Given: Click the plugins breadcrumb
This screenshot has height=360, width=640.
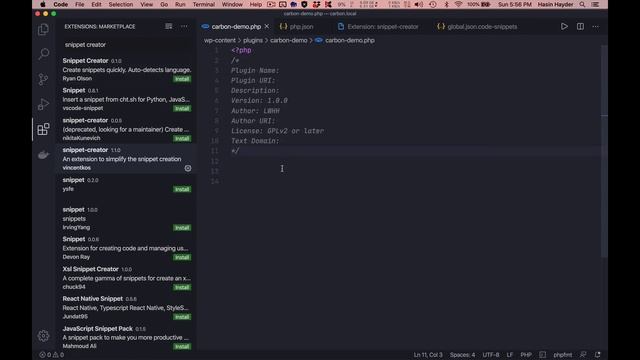Looking at the screenshot, I should [253, 40].
